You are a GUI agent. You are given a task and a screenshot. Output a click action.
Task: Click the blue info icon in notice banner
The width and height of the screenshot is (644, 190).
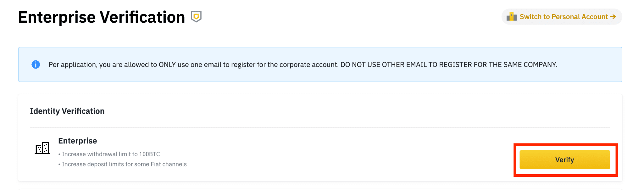click(36, 64)
